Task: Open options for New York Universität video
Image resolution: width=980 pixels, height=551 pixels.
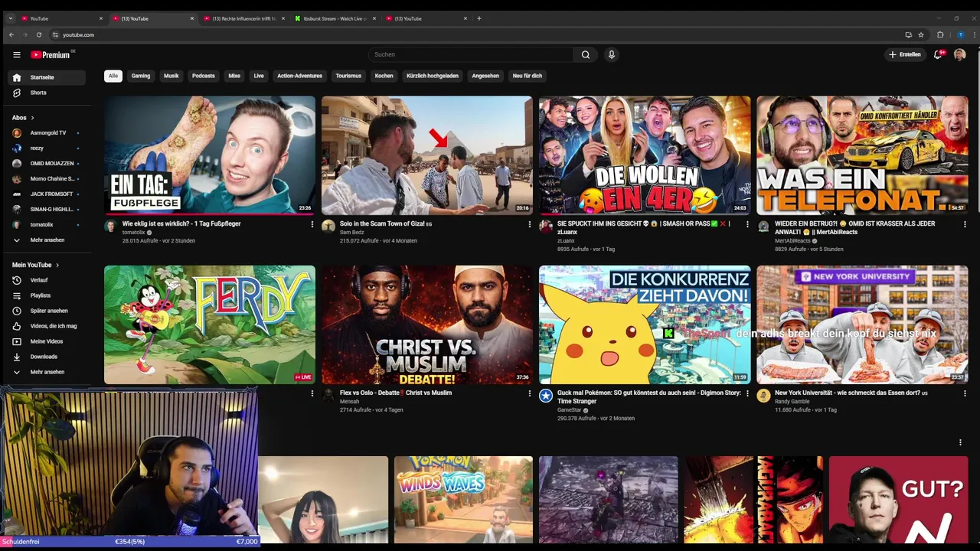Action: (x=965, y=393)
